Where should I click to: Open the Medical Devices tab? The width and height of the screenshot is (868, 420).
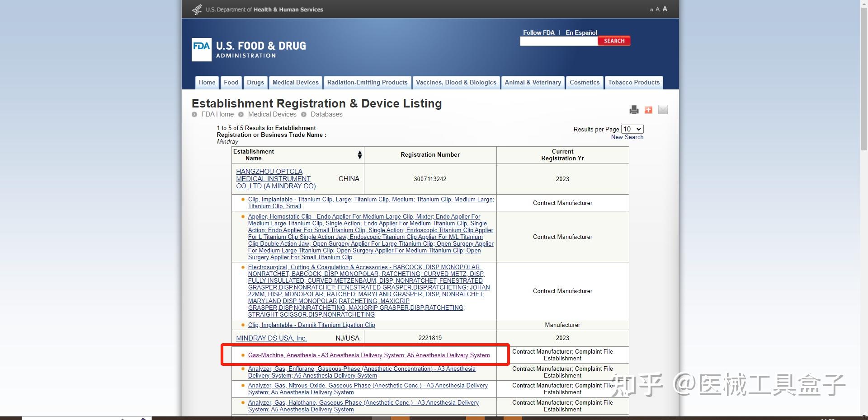[x=296, y=83]
